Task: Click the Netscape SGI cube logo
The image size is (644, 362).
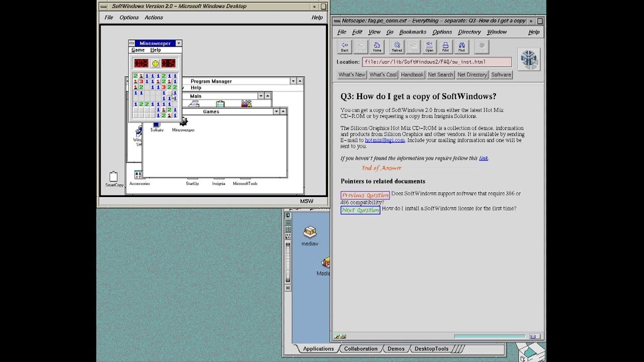Action: [529, 59]
